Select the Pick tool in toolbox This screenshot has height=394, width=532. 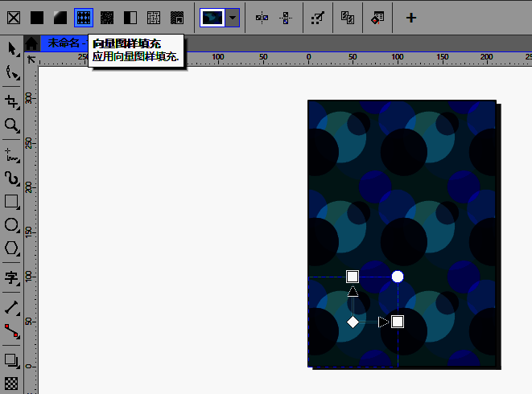pos(12,49)
